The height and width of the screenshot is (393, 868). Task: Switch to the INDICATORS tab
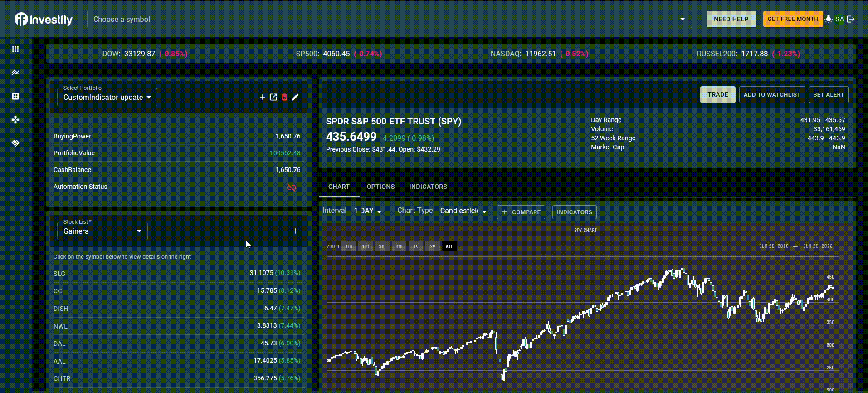428,187
